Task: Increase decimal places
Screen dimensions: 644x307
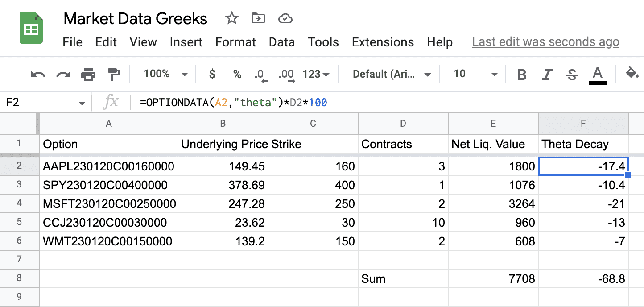Action: tap(286, 75)
